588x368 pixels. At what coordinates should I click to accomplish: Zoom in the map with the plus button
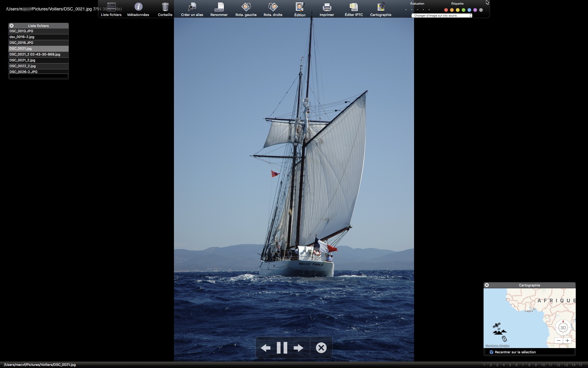click(x=567, y=340)
